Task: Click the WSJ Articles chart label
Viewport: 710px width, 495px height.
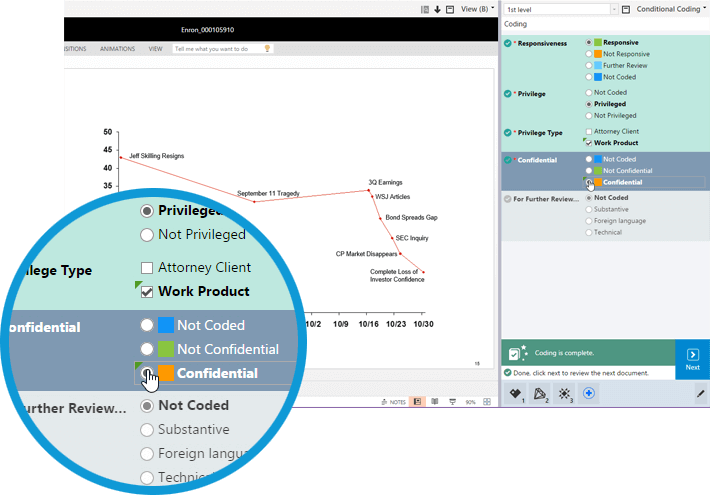Action: (x=393, y=197)
